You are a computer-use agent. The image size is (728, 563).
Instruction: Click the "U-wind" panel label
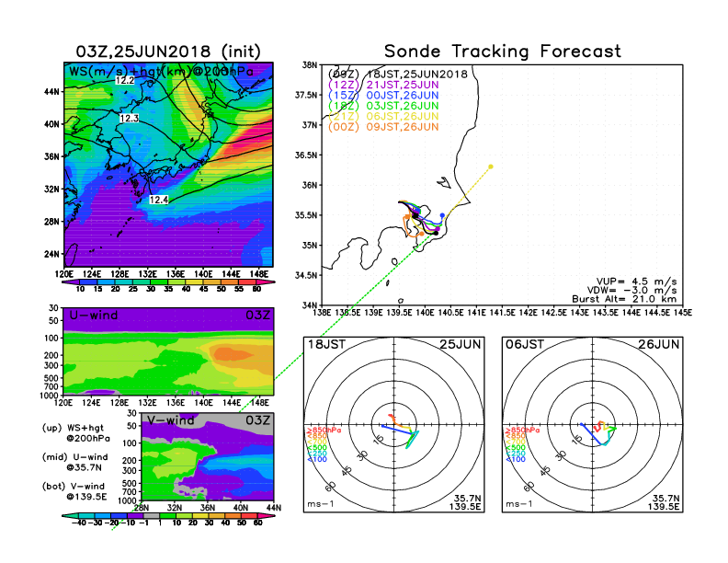coord(94,316)
